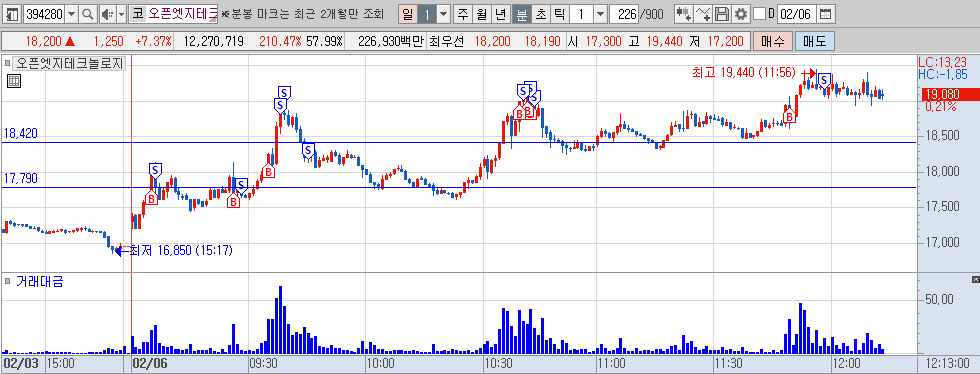The image size is (980, 374).
Task: Click the 226 candle count input field
Action: tap(623, 14)
